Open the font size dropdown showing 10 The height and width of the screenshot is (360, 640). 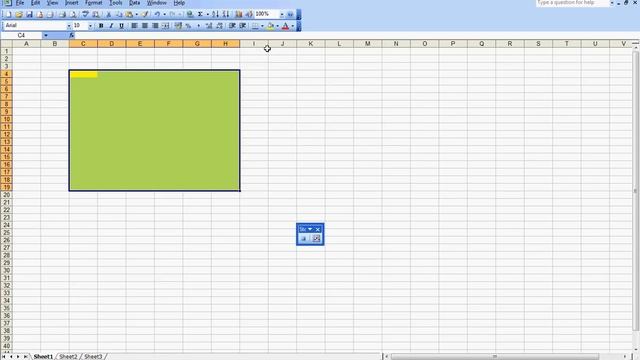[90, 26]
